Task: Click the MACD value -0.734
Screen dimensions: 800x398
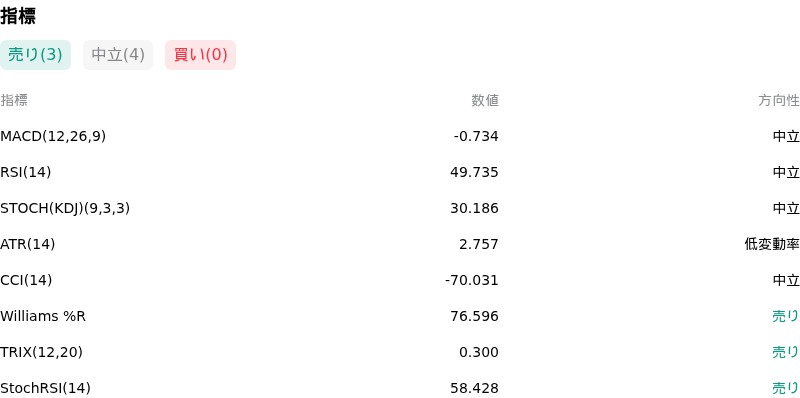Action: pos(476,137)
